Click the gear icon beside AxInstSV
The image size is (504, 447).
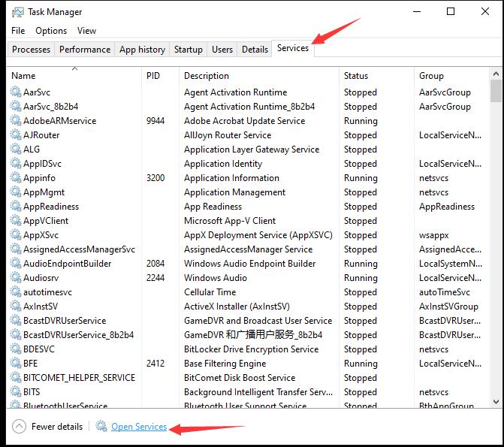16,307
